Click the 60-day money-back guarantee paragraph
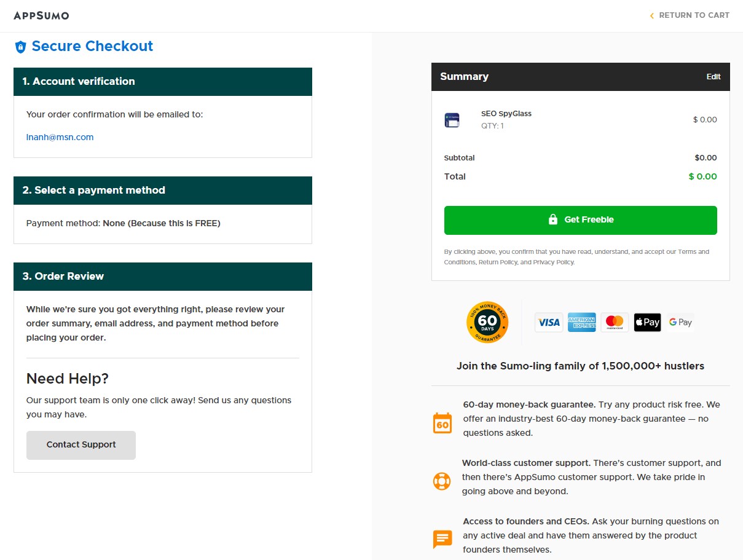This screenshot has width=743, height=560. pyautogui.click(x=591, y=419)
